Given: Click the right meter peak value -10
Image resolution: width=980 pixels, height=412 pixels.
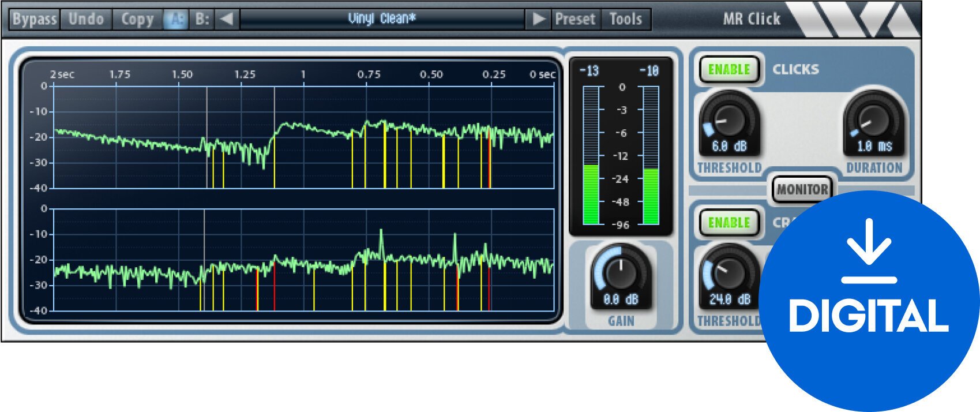Looking at the screenshot, I should [649, 71].
